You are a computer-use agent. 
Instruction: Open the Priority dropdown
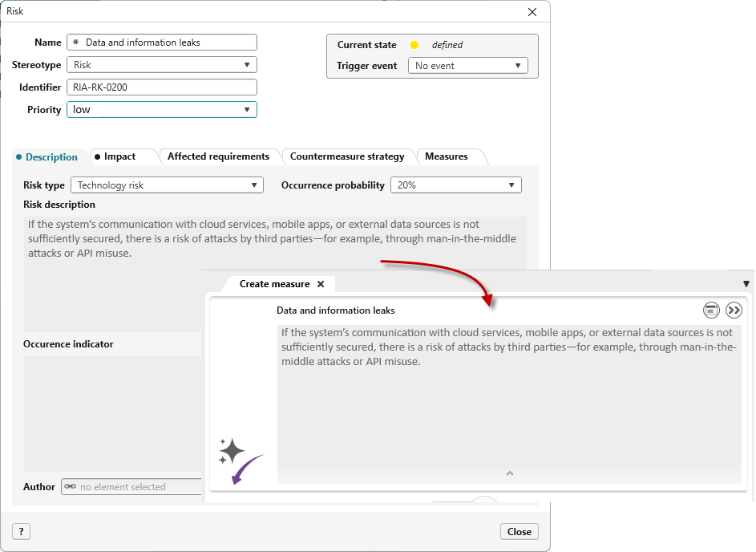[x=247, y=110]
